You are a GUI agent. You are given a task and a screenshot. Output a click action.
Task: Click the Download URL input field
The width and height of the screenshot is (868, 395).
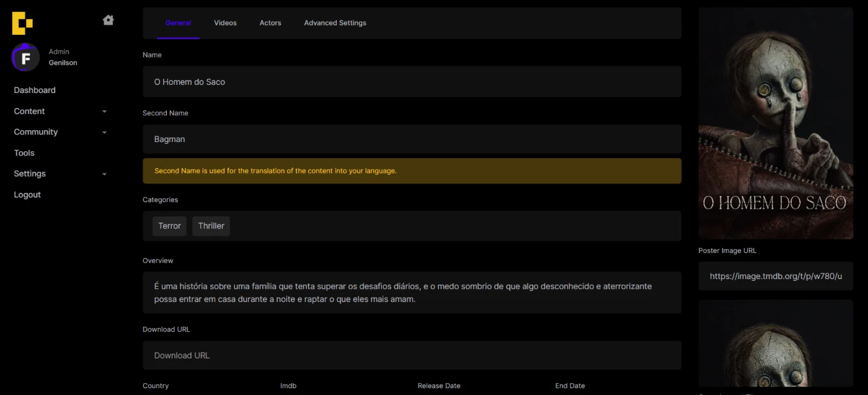click(412, 355)
